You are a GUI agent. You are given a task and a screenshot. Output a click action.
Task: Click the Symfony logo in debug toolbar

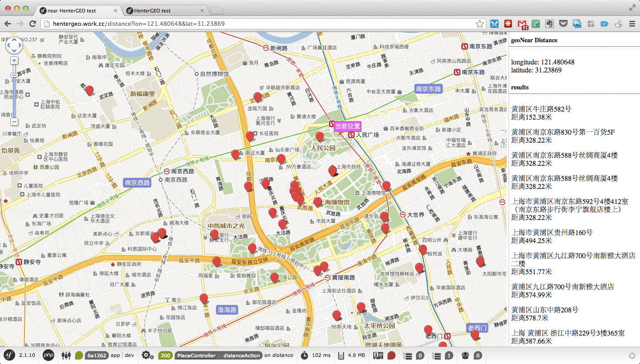tap(9, 355)
